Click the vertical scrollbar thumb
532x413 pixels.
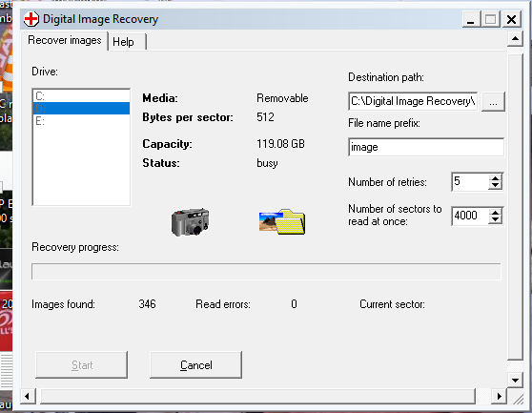pyautogui.click(x=515, y=206)
